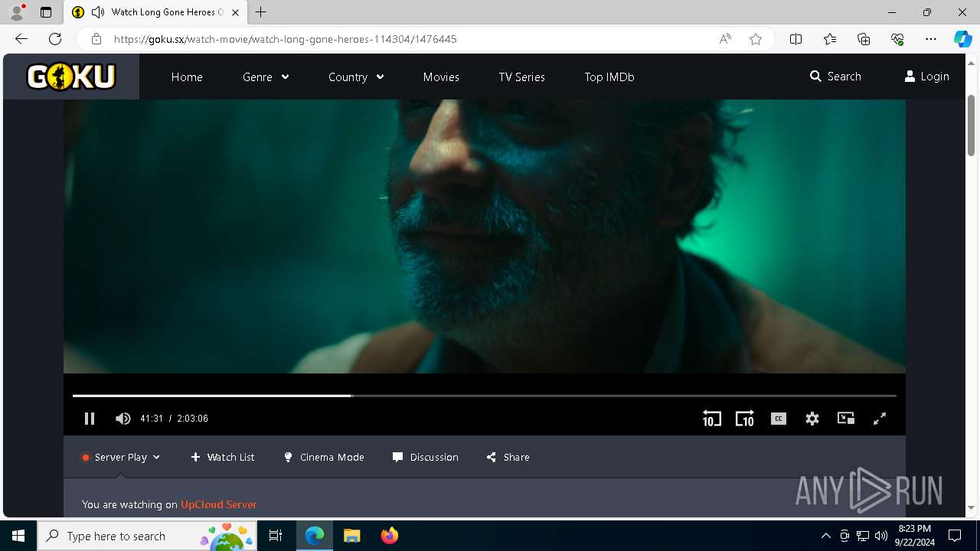Open Read Aloud in address bar
Image resolution: width=980 pixels, height=551 pixels.
[x=725, y=39]
